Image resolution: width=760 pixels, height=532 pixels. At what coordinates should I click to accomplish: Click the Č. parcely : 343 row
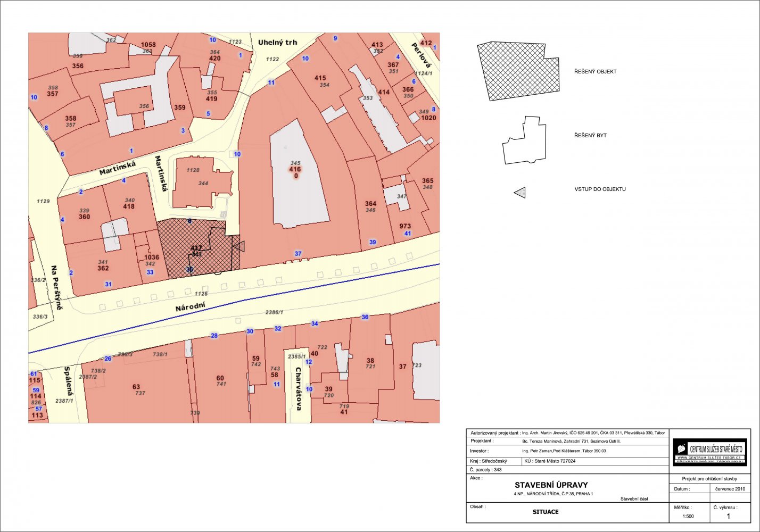486,470
